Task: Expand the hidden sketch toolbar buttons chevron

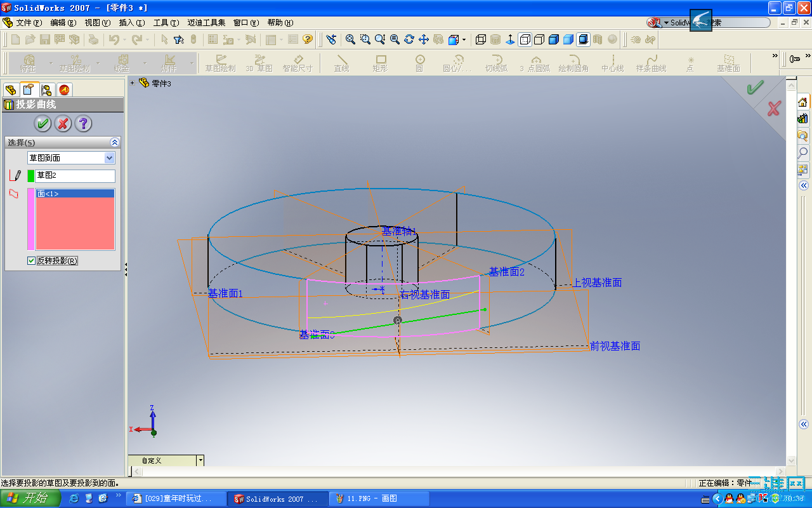Action: point(775,56)
